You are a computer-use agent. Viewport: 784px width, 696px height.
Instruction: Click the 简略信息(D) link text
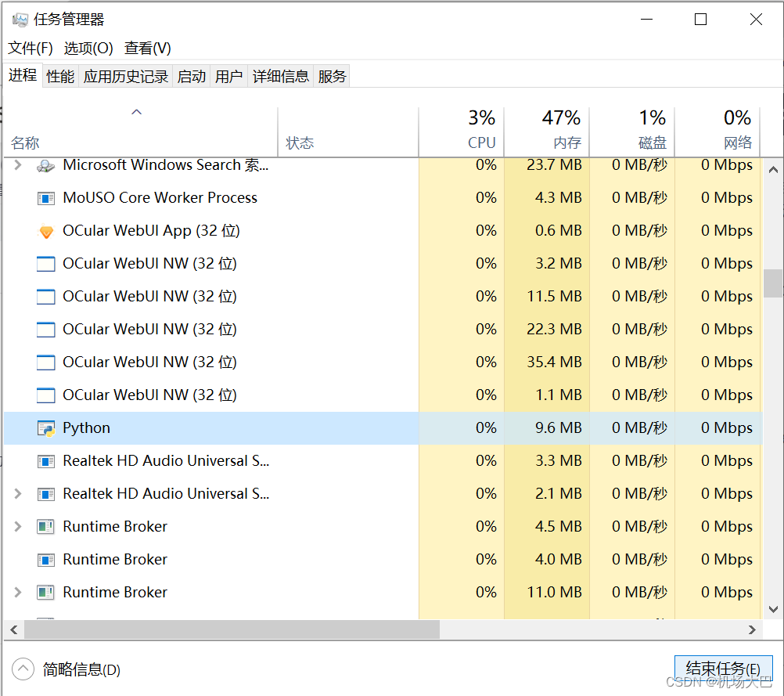click(x=81, y=669)
